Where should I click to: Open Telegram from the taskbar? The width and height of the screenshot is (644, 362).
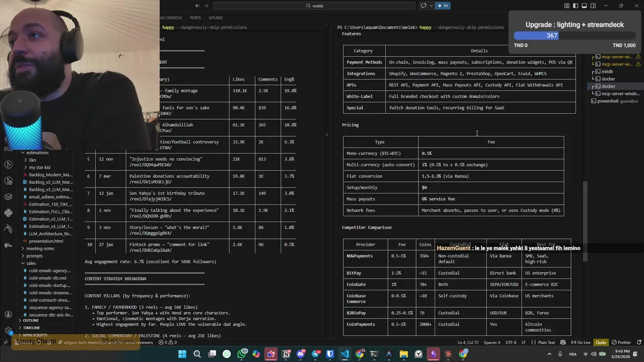[x=315, y=354]
